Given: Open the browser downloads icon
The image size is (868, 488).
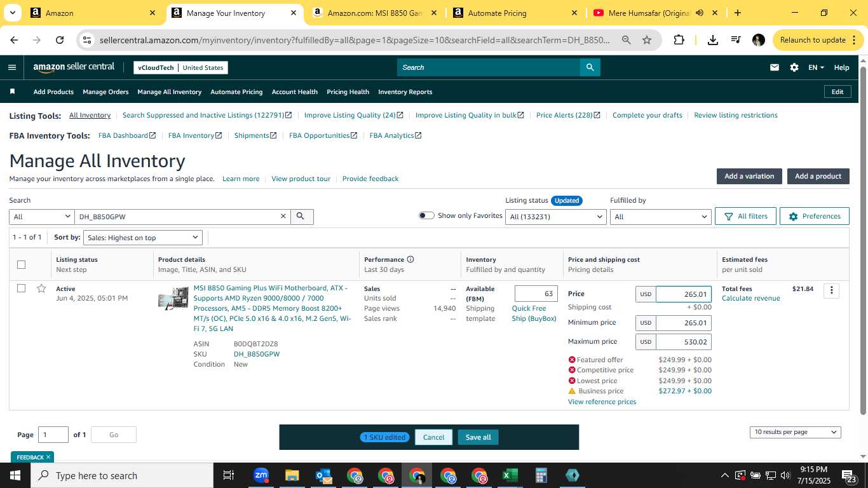Looking at the screenshot, I should pyautogui.click(x=713, y=40).
